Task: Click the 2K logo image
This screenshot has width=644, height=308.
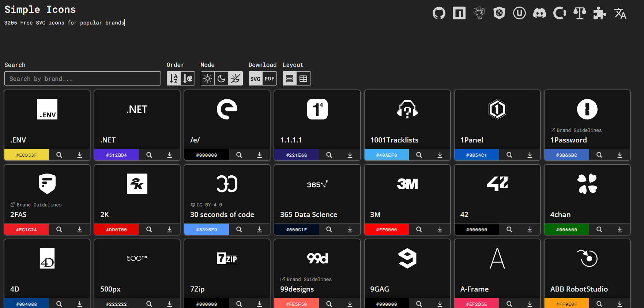Action: coord(137,184)
